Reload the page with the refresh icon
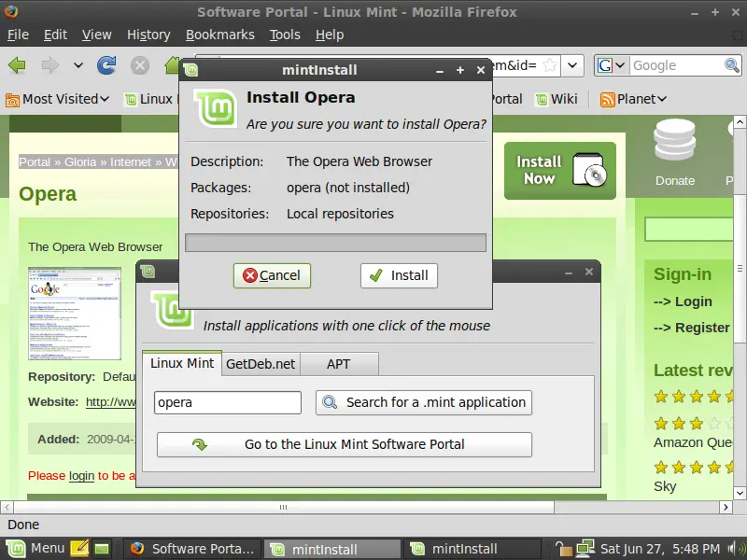 click(x=106, y=65)
